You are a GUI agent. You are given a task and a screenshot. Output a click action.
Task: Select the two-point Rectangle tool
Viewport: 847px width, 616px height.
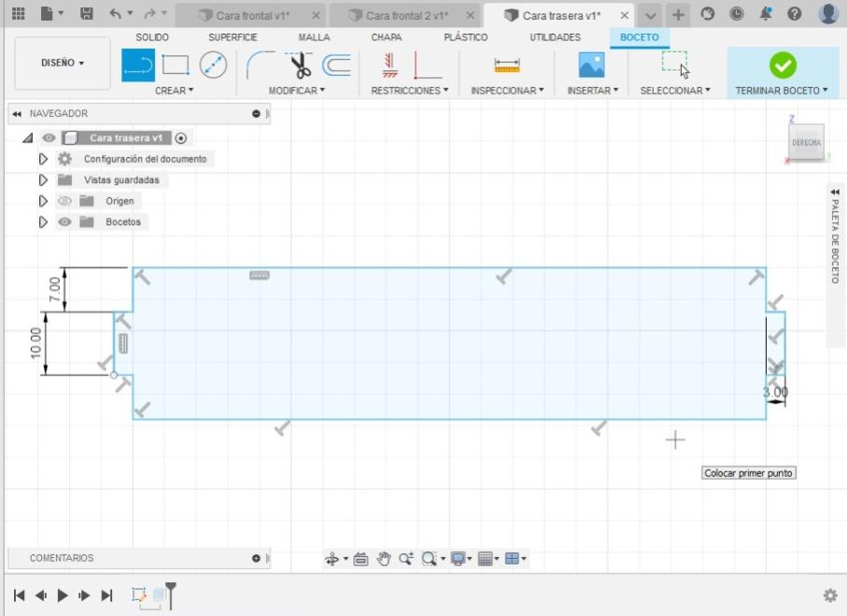tap(176, 65)
